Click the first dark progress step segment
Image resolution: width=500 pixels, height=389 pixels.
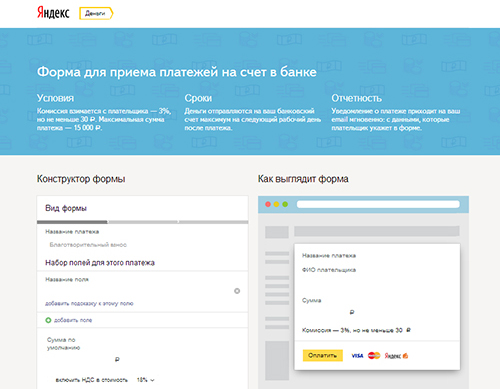point(72,222)
